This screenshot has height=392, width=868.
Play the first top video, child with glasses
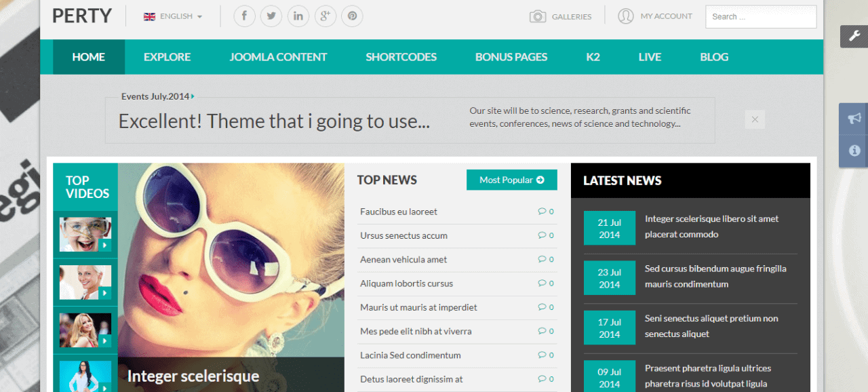tap(85, 235)
